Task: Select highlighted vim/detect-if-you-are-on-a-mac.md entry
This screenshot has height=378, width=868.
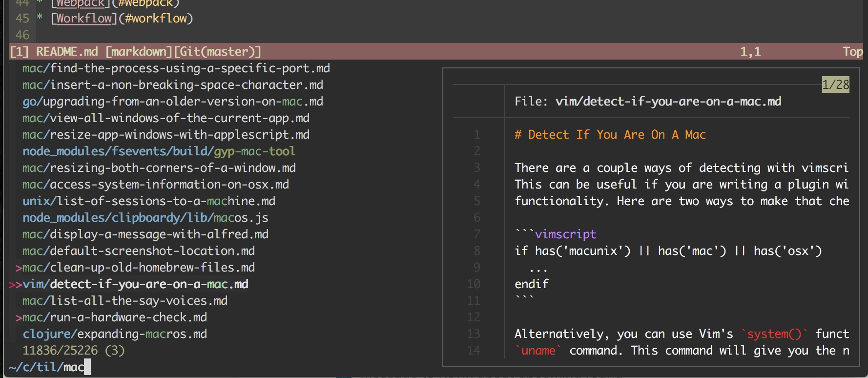Action: [x=135, y=284]
